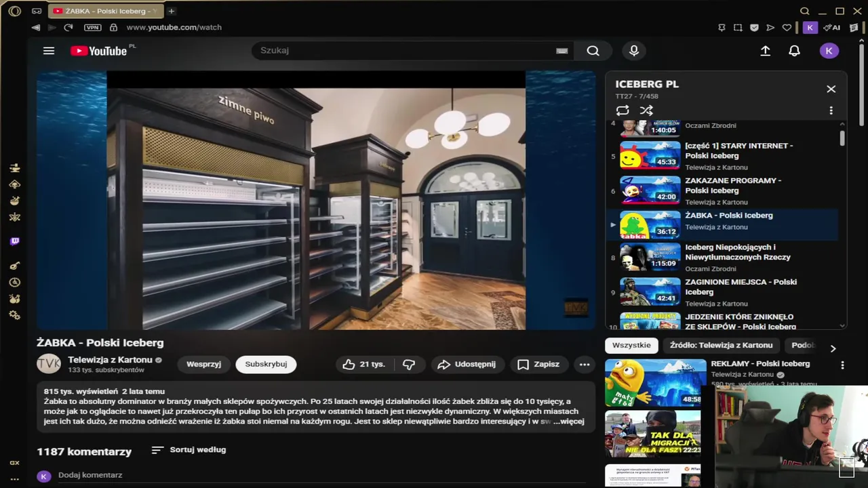Expand the description with ...więcej
The height and width of the screenshot is (488, 868).
568,422
